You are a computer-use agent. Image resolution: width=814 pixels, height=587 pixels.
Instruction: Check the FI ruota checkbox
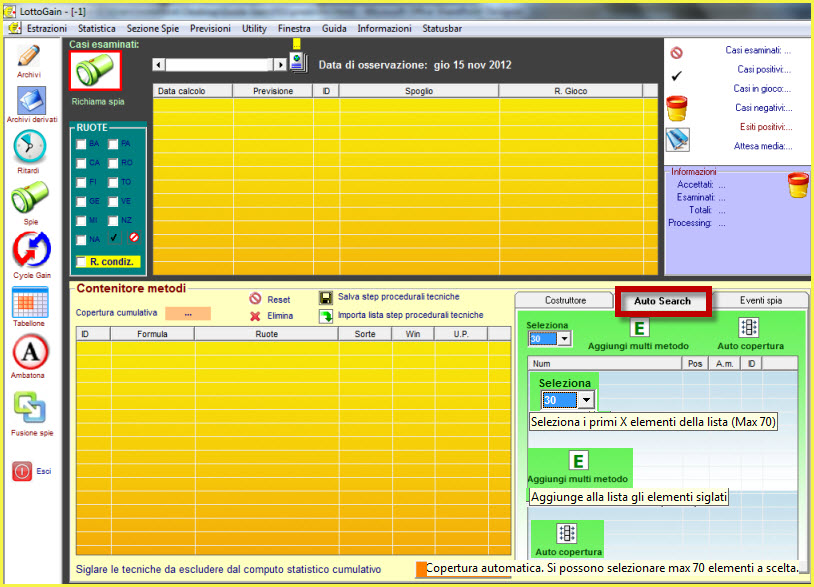point(81,183)
